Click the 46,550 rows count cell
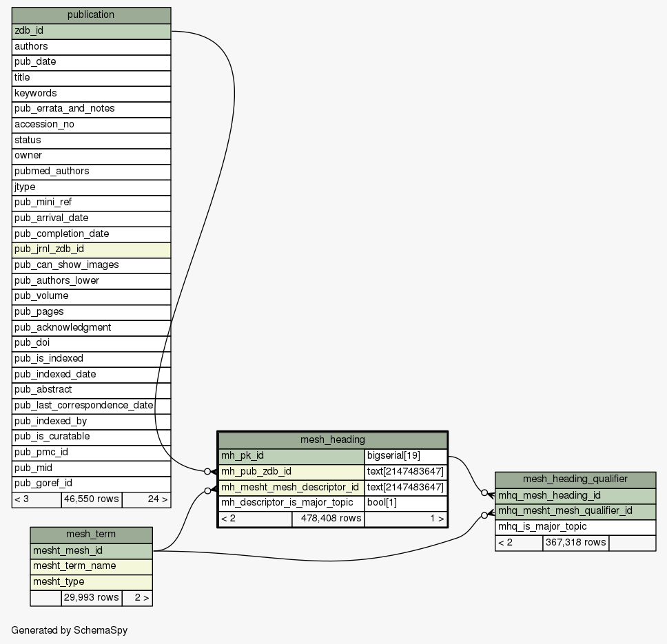667x644 pixels. pyautogui.click(x=91, y=499)
